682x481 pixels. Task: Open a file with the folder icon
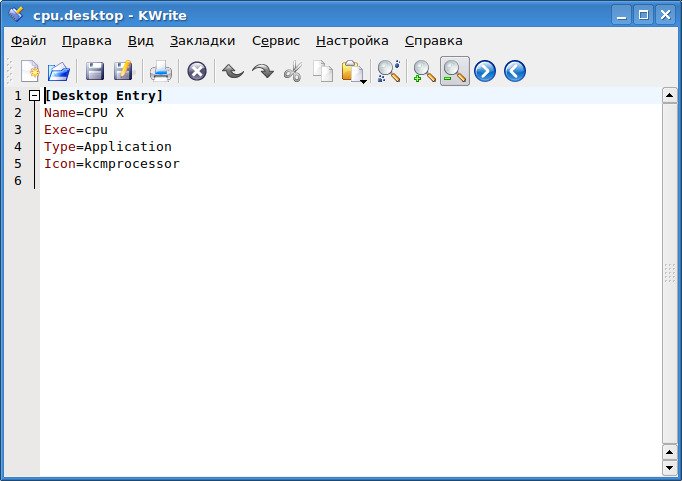pyautogui.click(x=59, y=71)
